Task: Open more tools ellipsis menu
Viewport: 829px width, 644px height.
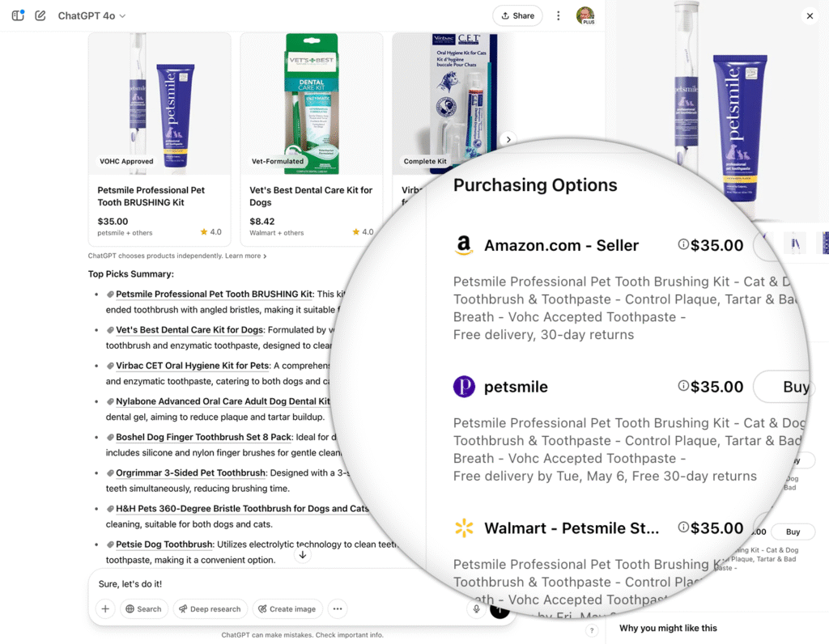Action: point(338,608)
